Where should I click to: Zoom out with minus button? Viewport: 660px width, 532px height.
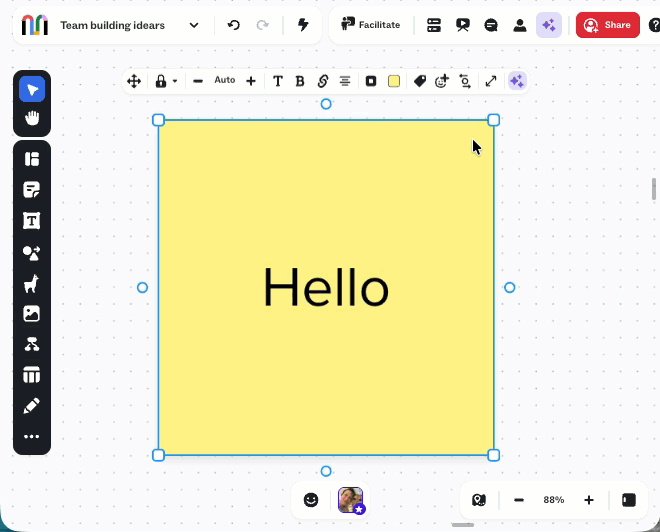click(x=519, y=500)
